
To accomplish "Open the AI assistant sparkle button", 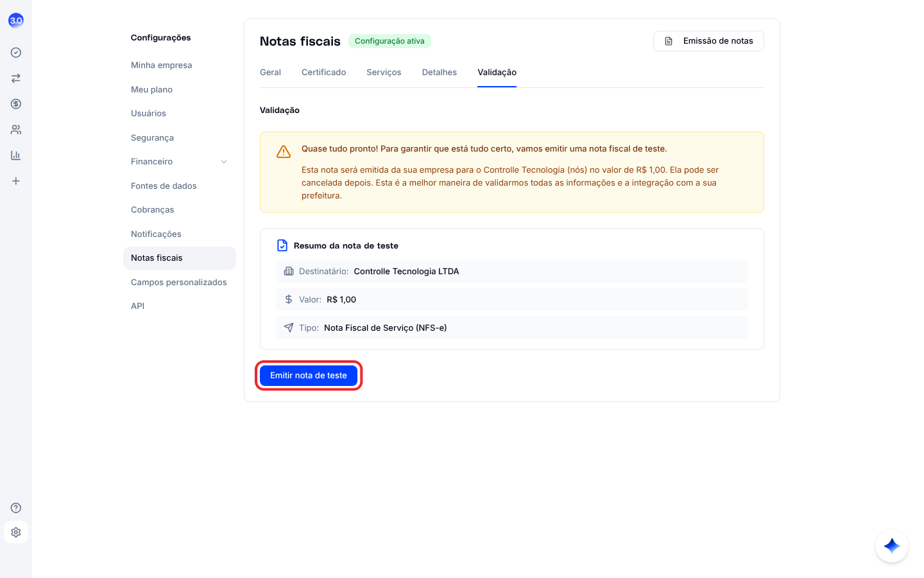I will tap(892, 546).
